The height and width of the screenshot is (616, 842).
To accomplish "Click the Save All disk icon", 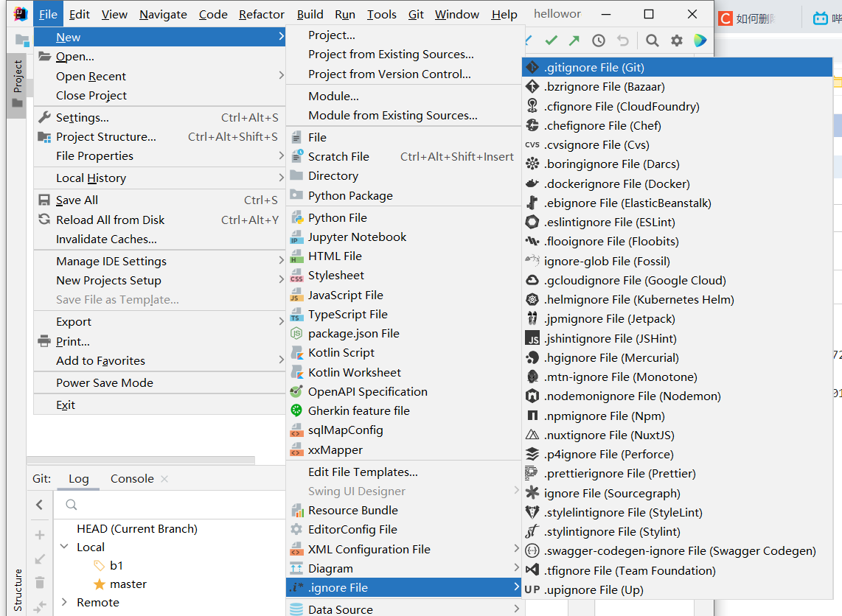I will [x=44, y=200].
